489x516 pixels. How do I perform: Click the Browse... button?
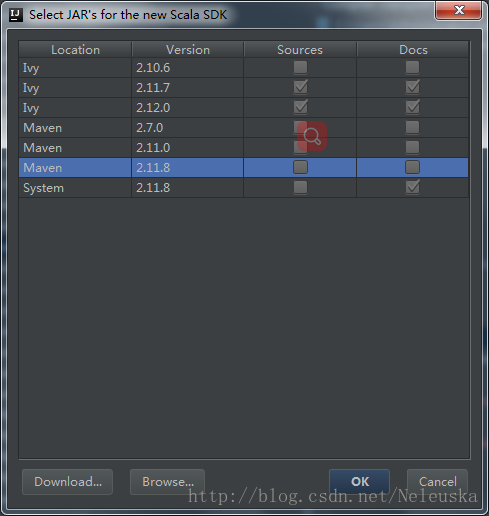(x=167, y=482)
